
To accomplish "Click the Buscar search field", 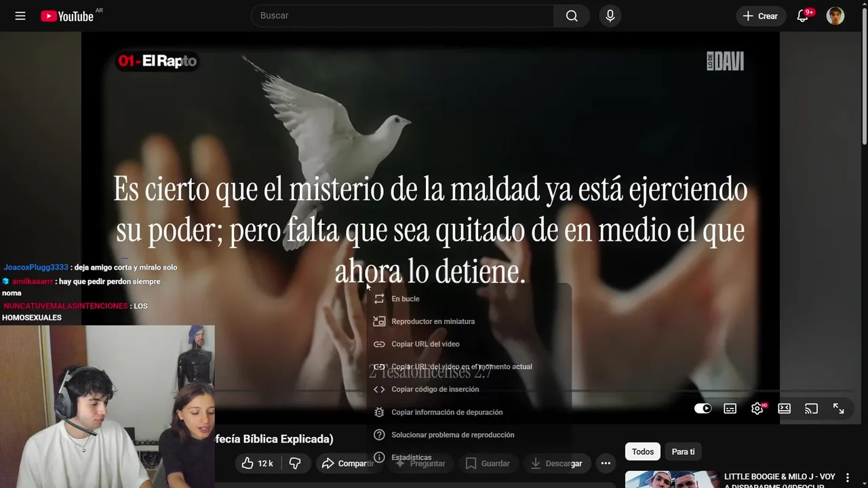I will [403, 16].
